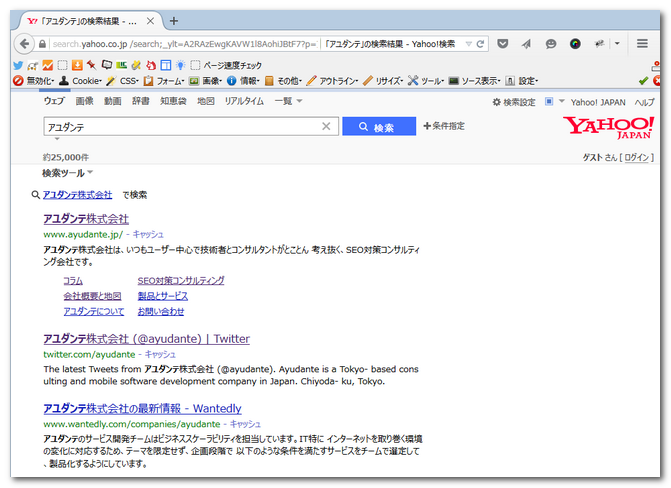Open the 設定 toolbar dropdown
671x488 pixels.
pos(521,80)
